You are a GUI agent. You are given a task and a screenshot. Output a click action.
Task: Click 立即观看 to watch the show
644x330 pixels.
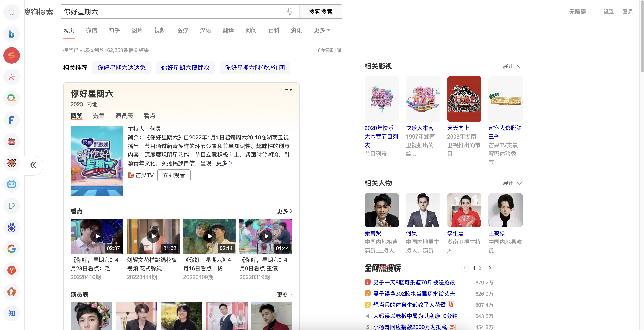pyautogui.click(x=174, y=175)
